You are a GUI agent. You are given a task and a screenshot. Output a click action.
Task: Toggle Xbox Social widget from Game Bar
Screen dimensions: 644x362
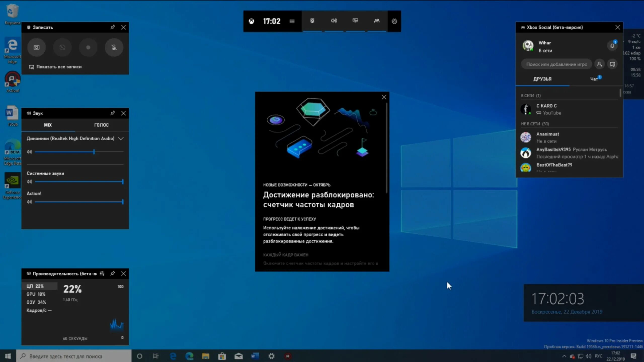[377, 21]
